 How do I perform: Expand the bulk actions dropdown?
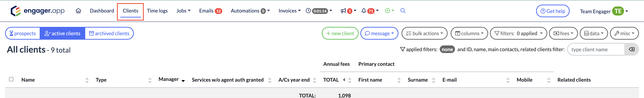tap(424, 33)
